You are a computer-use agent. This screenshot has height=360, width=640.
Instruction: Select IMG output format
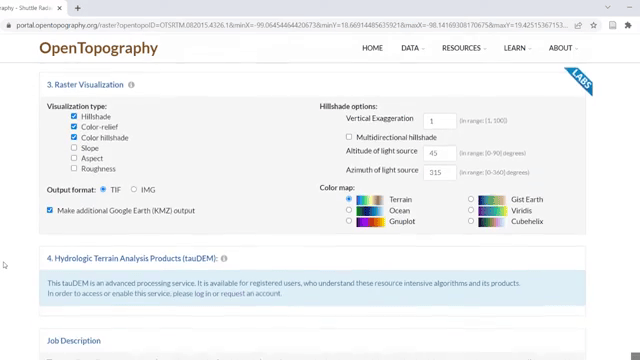click(134, 189)
